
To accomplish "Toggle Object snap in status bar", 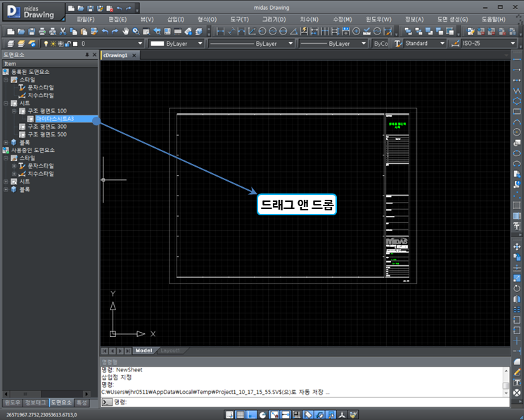I will point(274,414).
